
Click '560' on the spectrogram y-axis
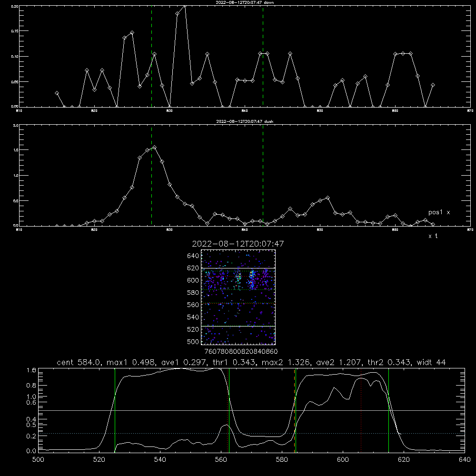[x=193, y=305]
